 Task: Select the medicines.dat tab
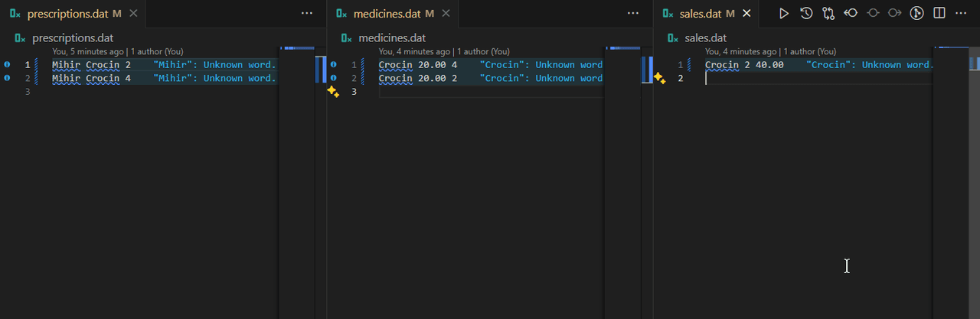coord(388,13)
